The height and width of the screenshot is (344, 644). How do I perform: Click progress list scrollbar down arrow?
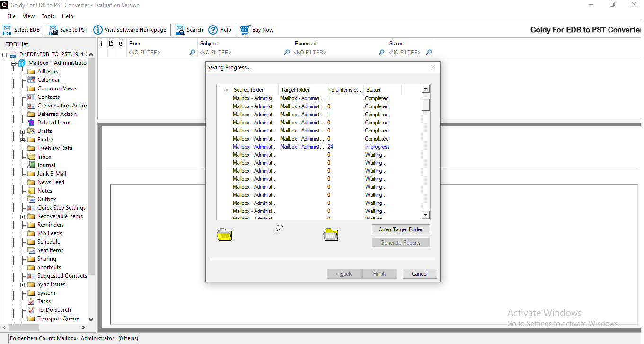coord(425,215)
